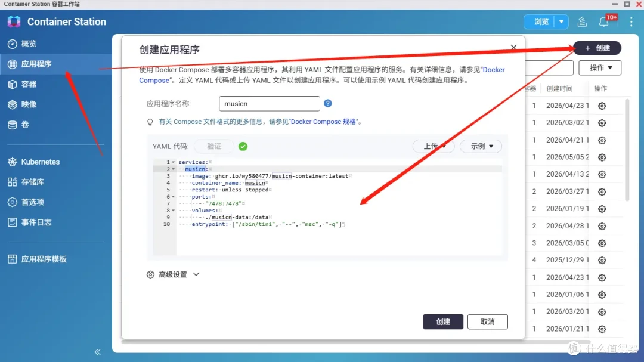Open gear for row 2026/04/23 at top
Viewport: 644px width, 362px height.
602,106
